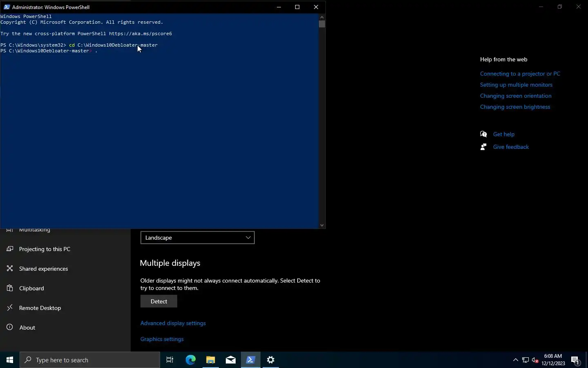Open File Explorer from the taskbar
The image size is (588, 368).
point(210,360)
